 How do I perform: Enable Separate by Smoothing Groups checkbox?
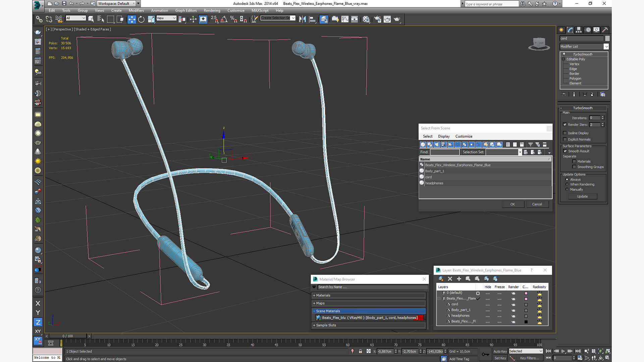574,167
